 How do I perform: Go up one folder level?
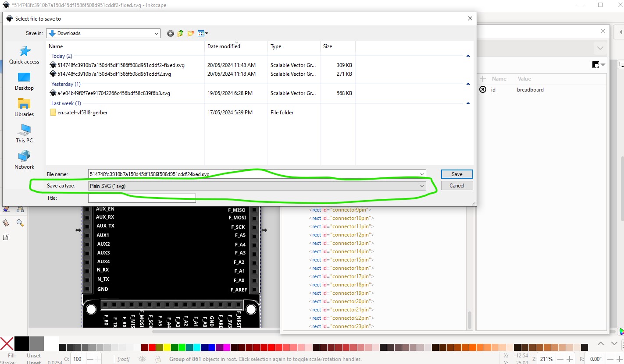[x=180, y=33]
